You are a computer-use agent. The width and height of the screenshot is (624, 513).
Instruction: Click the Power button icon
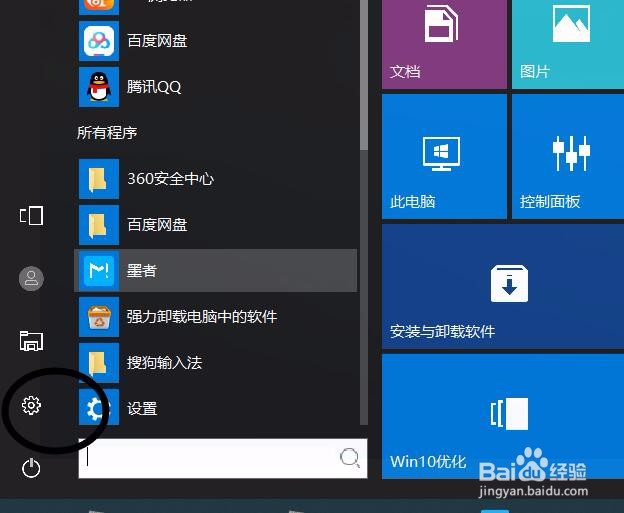click(x=31, y=468)
